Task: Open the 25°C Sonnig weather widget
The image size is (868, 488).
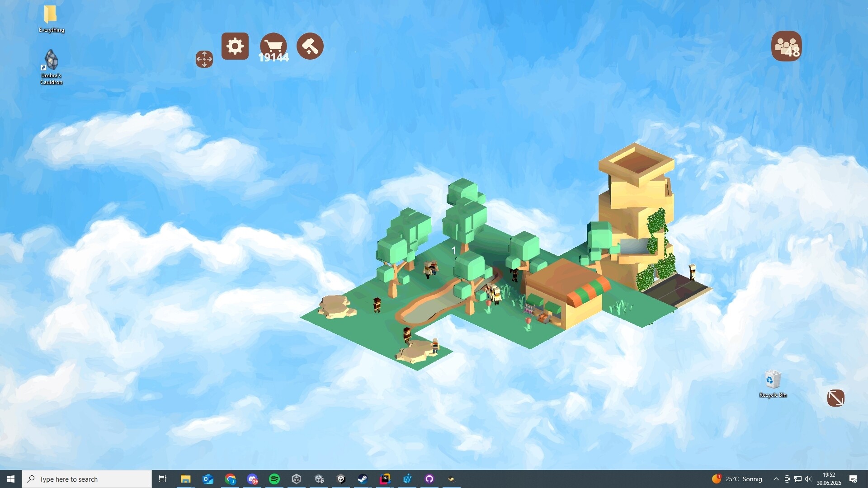Action: click(x=737, y=479)
